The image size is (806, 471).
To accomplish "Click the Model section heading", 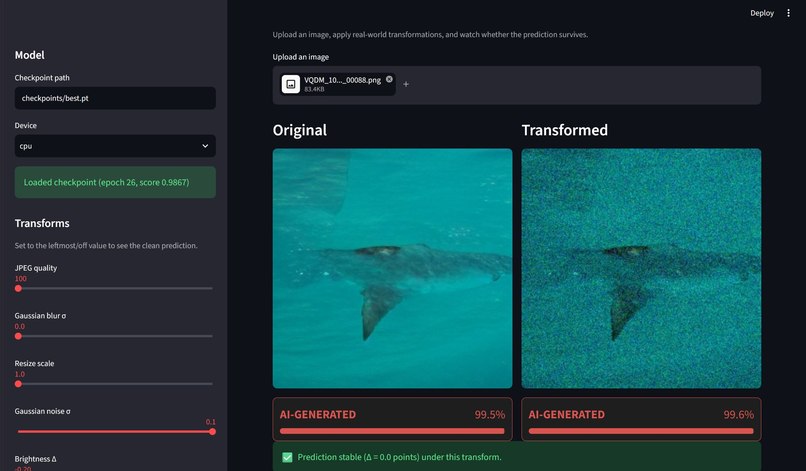I will click(30, 55).
